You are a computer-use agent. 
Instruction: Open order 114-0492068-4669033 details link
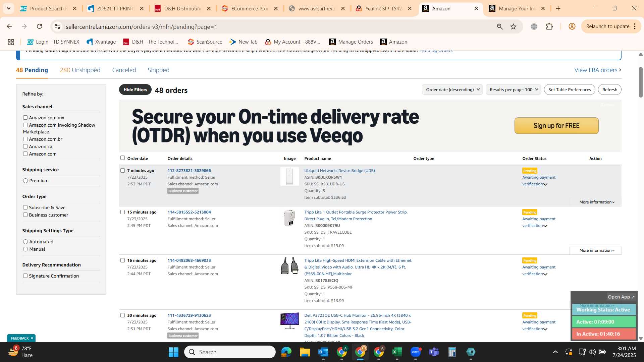(189, 260)
